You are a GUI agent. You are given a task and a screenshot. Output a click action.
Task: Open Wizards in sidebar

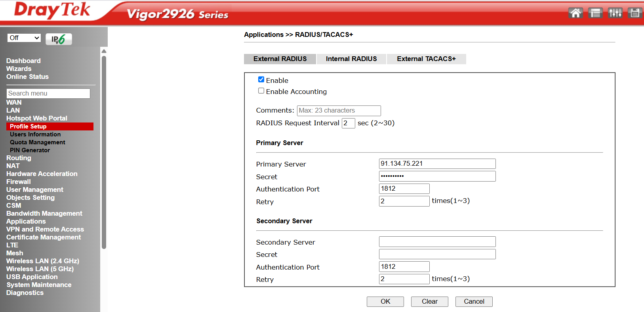point(19,69)
